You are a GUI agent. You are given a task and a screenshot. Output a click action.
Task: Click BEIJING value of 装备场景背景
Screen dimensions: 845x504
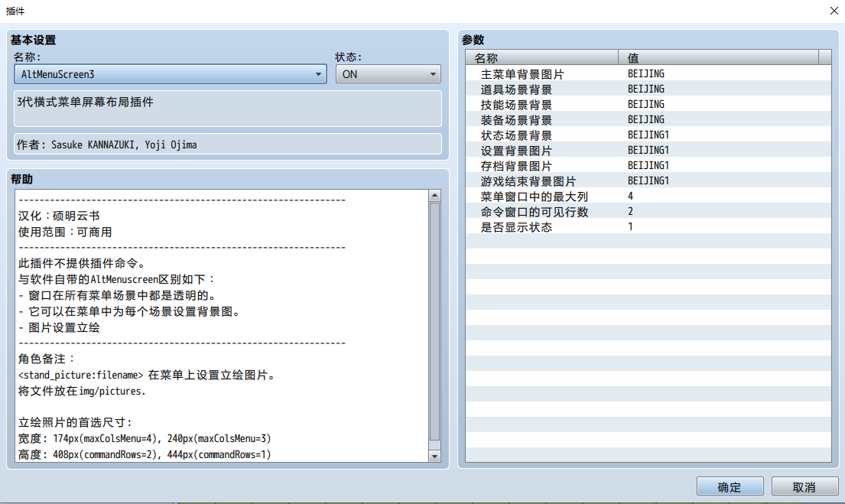645,119
